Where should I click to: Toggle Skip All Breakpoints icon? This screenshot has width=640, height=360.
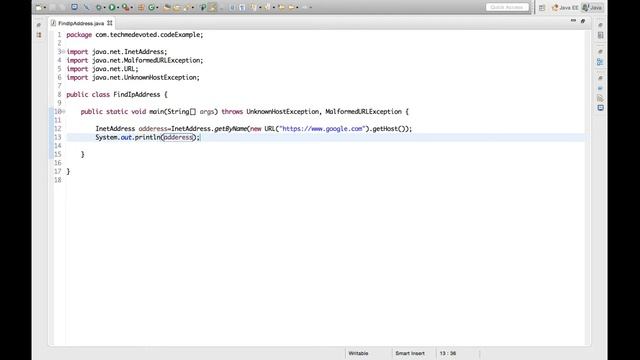click(x=87, y=7)
